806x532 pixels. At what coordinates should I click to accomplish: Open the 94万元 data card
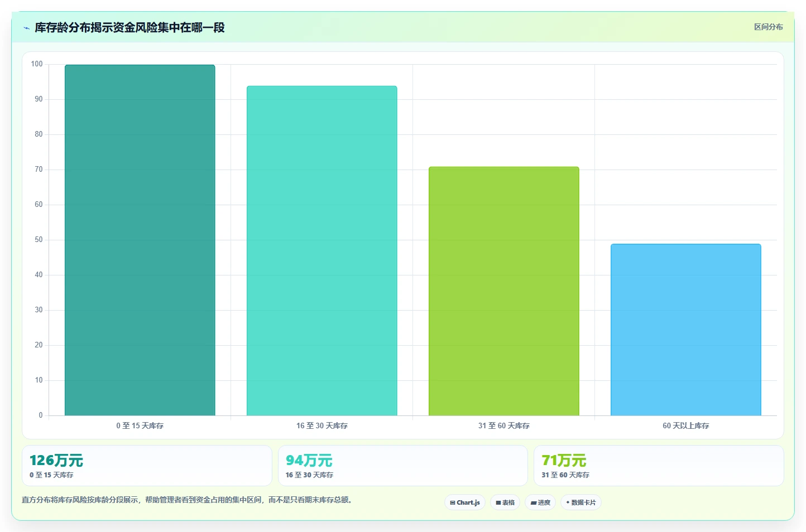(403, 466)
